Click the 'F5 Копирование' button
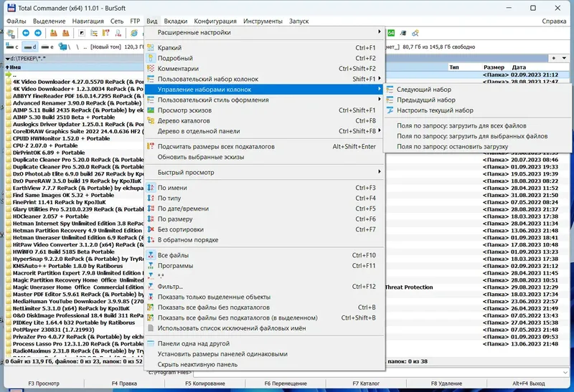The image size is (574, 392). [205, 383]
